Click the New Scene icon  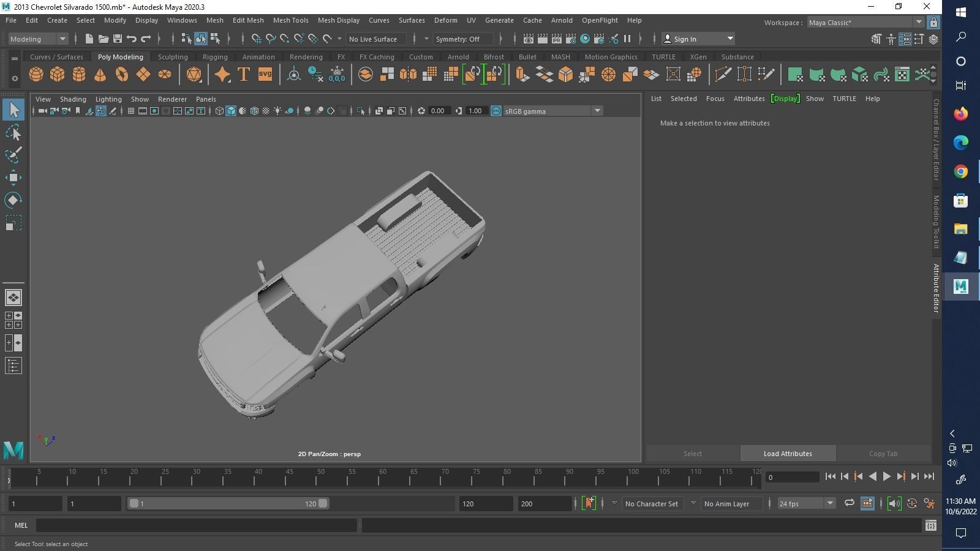tap(89, 39)
